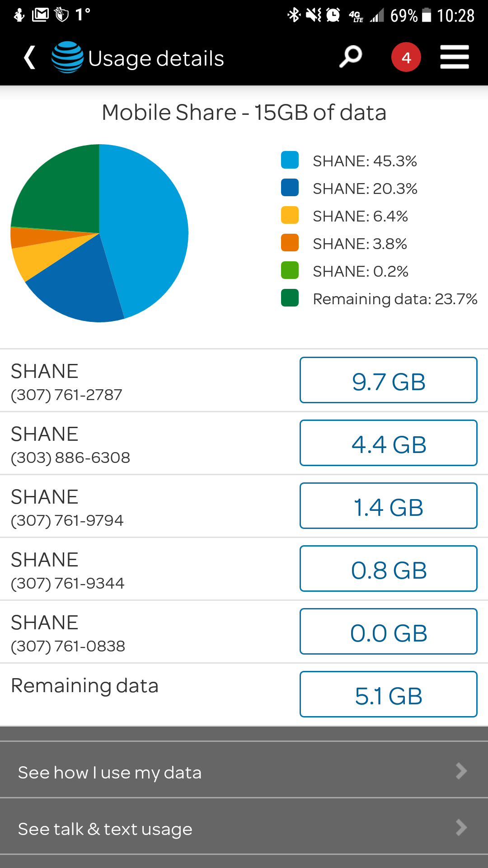Tap the Bluetooth status bar icon
Viewport: 488px width, 868px height.
(294, 15)
